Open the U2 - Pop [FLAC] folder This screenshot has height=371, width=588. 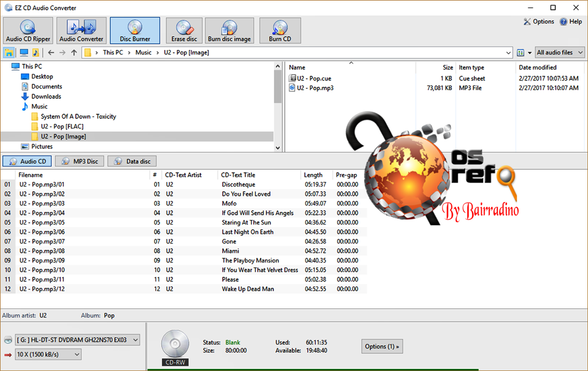(62, 126)
